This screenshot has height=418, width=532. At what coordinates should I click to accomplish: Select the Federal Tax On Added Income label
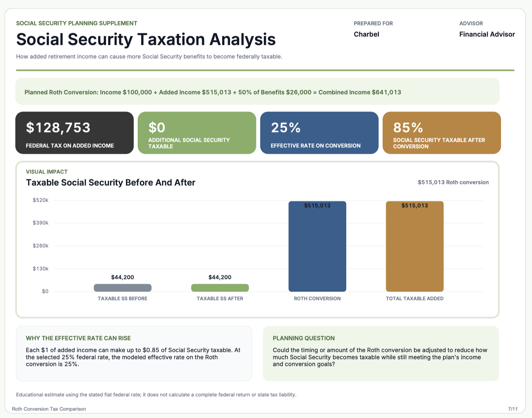click(x=70, y=146)
